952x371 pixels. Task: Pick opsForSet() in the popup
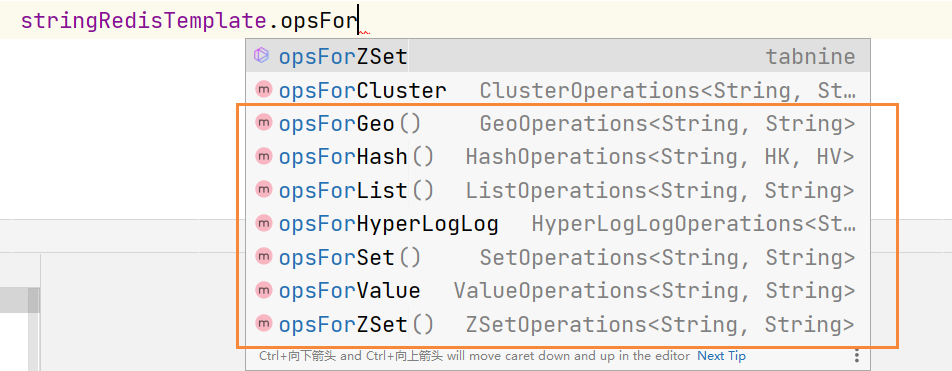(557, 257)
